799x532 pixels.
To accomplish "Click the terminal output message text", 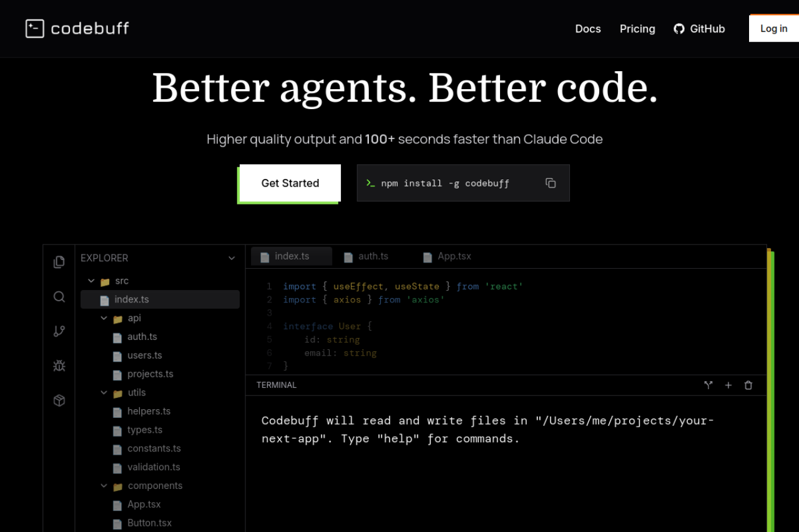I will pos(488,430).
